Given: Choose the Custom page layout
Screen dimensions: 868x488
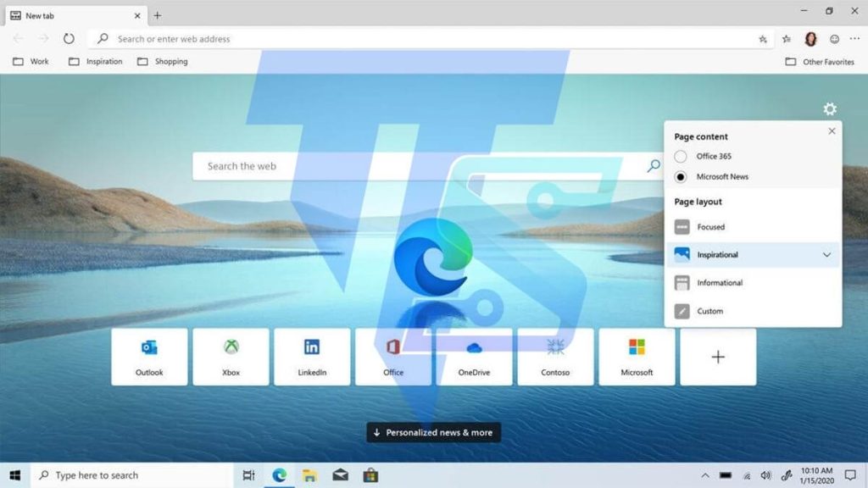Looking at the screenshot, I should (x=753, y=311).
